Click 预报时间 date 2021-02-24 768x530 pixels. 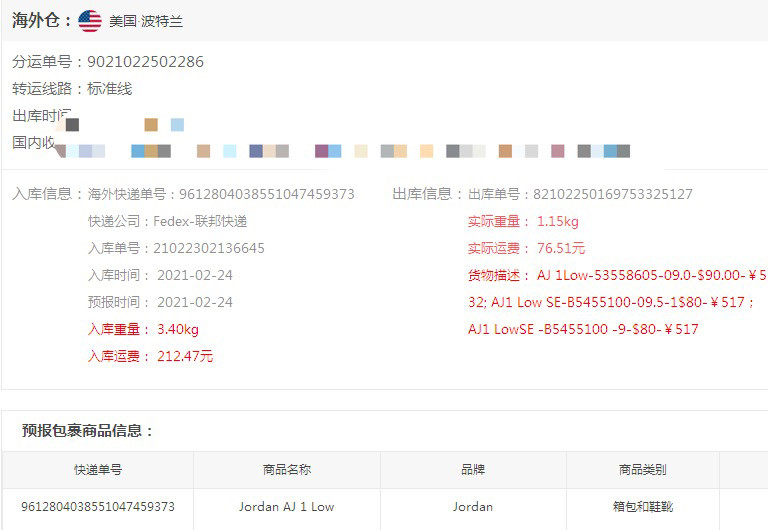(x=194, y=302)
